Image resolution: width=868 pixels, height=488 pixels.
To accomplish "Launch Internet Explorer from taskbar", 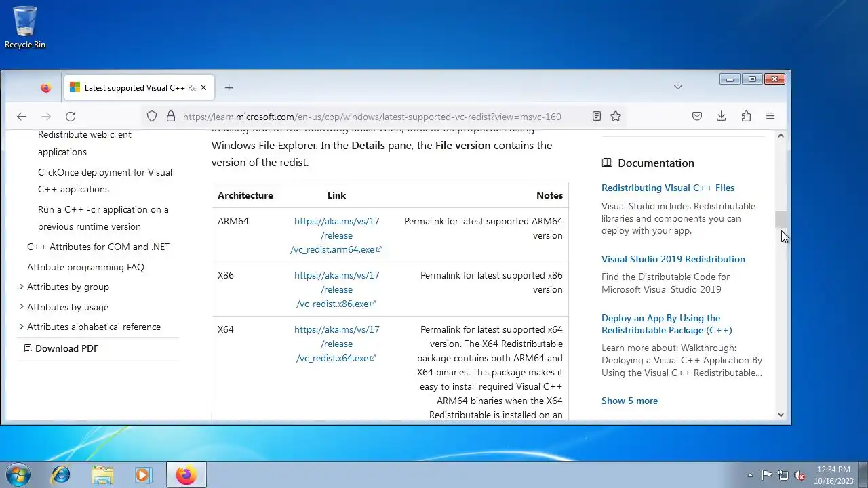I will 61,474.
